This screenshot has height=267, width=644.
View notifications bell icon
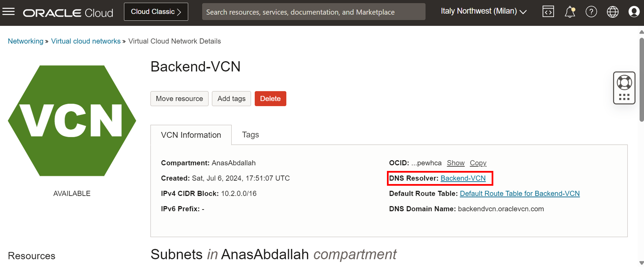point(570,12)
